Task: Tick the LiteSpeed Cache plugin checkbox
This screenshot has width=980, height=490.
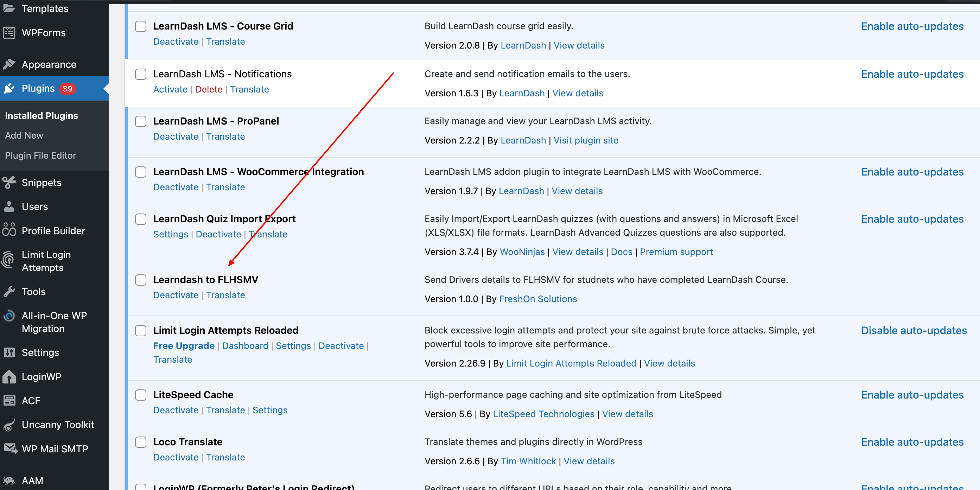Action: (141, 395)
